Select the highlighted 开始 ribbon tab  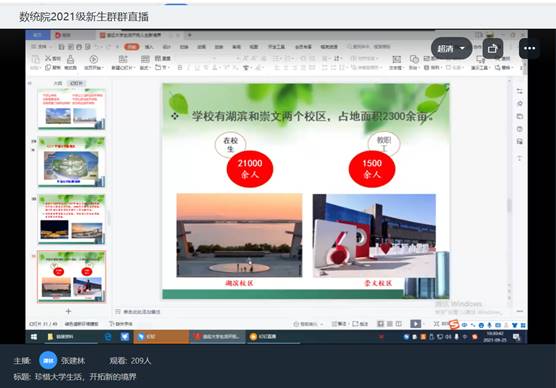coord(132,46)
